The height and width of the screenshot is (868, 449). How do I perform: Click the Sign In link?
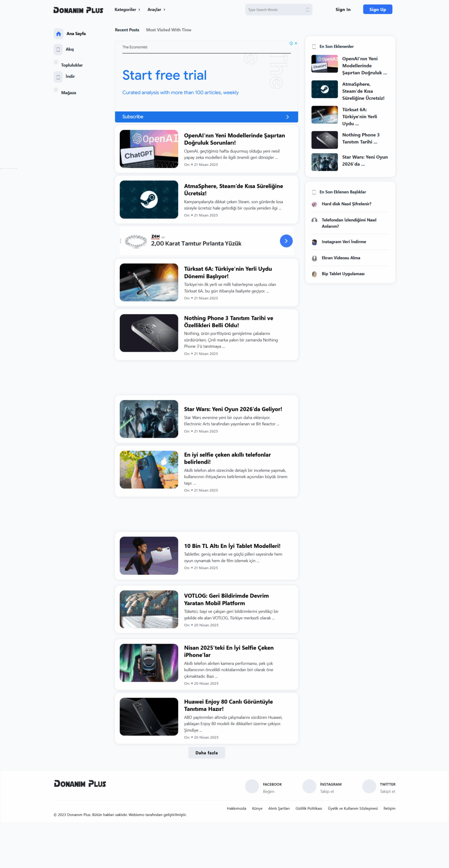343,9
